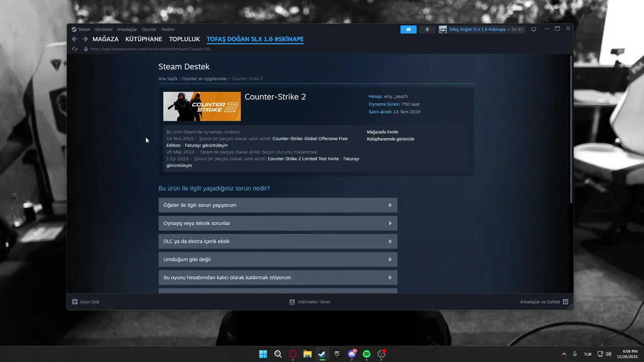644x362 pixels.
Task: Click the network tray icon
Action: tap(600, 354)
